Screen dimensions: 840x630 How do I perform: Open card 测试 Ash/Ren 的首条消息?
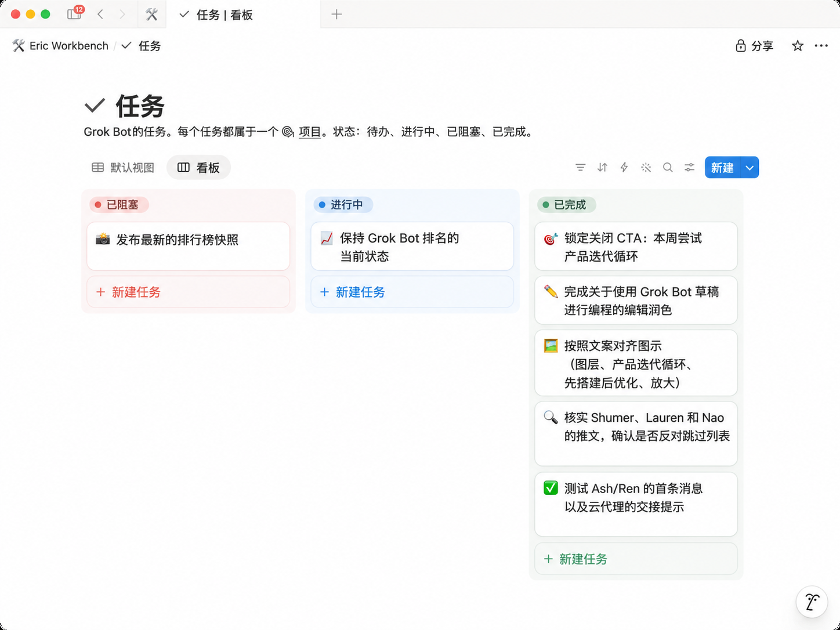[x=636, y=504]
